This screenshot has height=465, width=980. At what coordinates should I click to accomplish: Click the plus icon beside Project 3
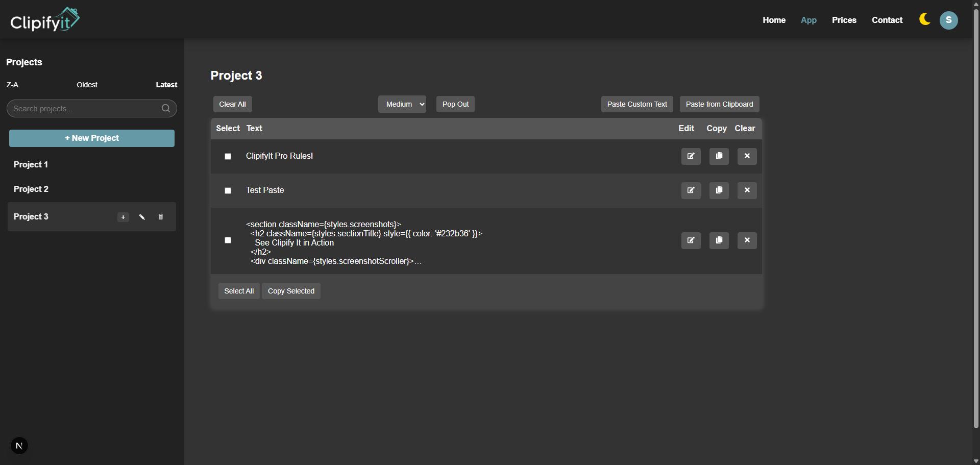click(123, 217)
